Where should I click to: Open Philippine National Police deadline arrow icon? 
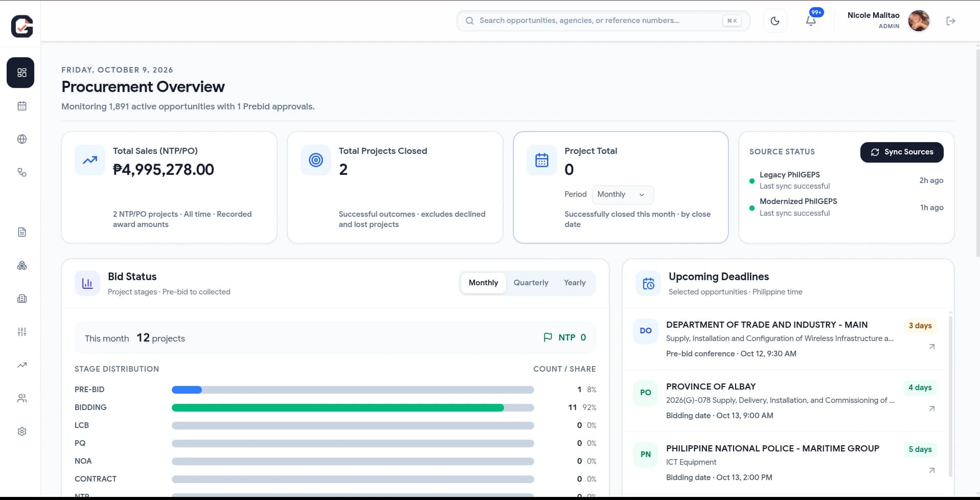coord(931,470)
